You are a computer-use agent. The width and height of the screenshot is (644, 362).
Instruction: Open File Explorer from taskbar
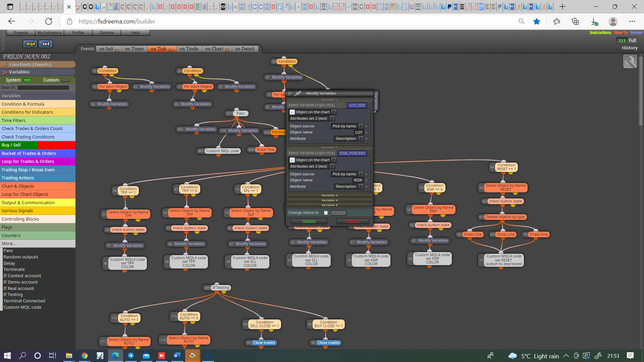tap(69, 356)
